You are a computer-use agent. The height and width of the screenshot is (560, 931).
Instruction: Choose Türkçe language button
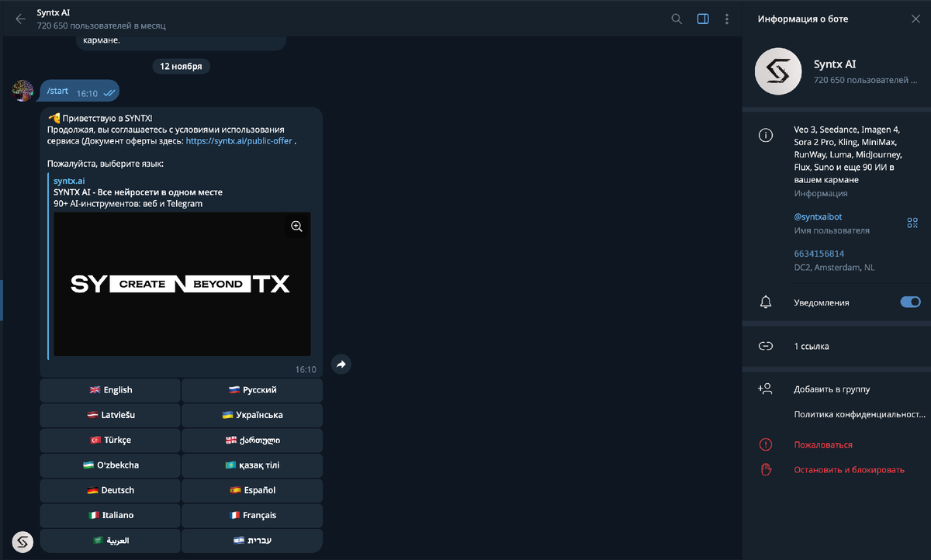coord(110,440)
